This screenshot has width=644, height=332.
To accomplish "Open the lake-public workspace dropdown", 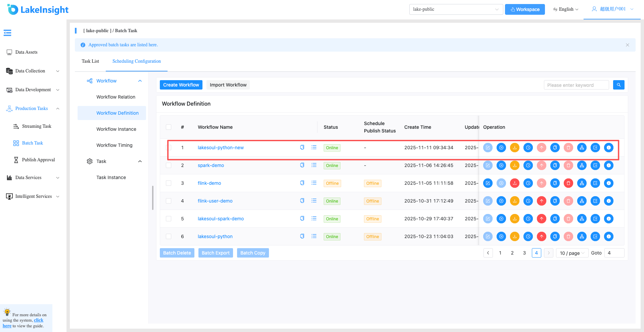I will coord(456,9).
